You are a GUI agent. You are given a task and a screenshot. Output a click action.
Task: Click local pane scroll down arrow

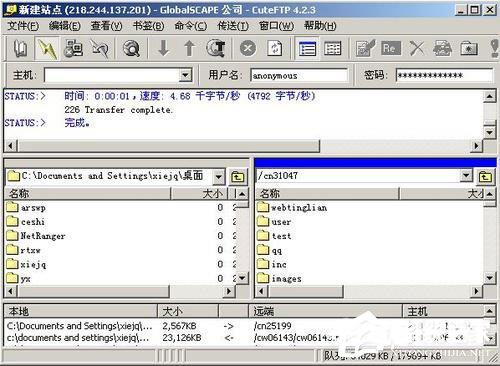click(x=242, y=278)
